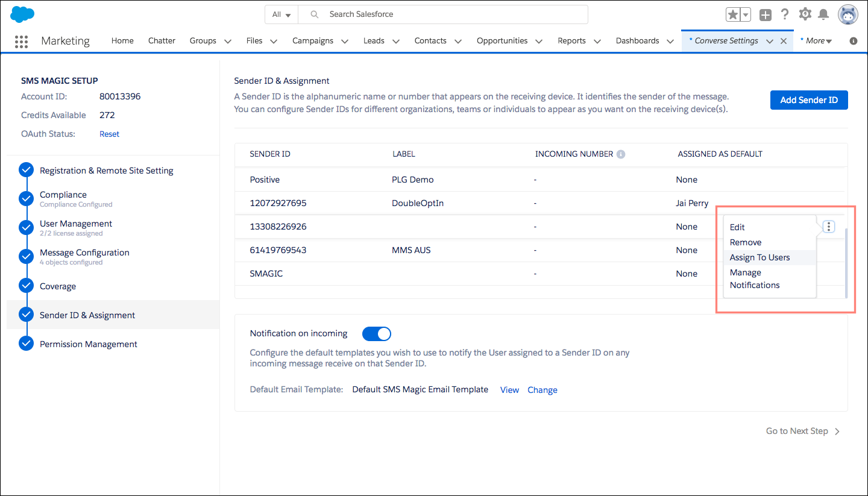Click the Search Salesforce input field
This screenshot has width=868, height=496.
443,14
